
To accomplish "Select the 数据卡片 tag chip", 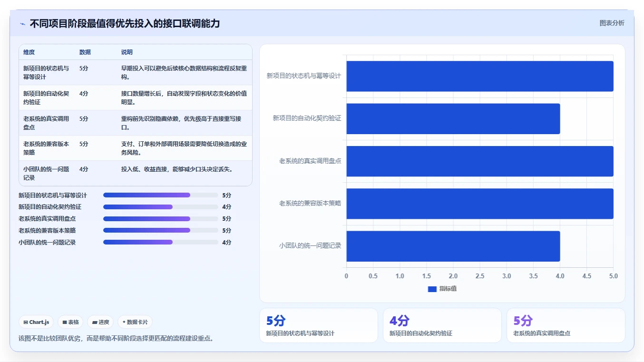I will click(x=135, y=322).
